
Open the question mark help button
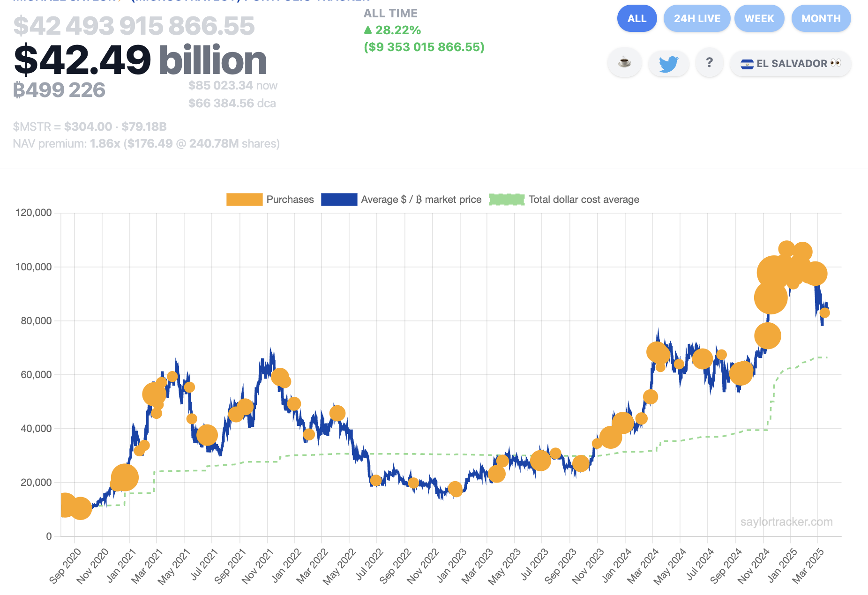pos(710,63)
